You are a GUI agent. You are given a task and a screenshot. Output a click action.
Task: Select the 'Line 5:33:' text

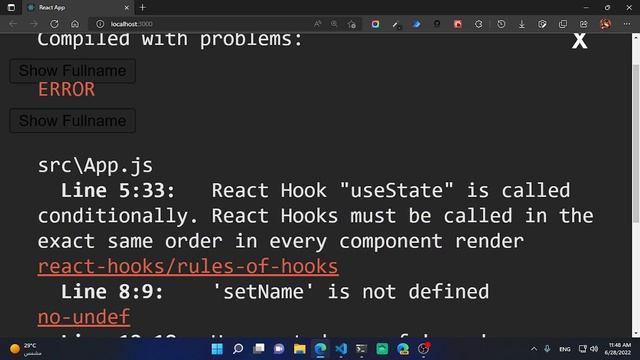(x=118, y=191)
